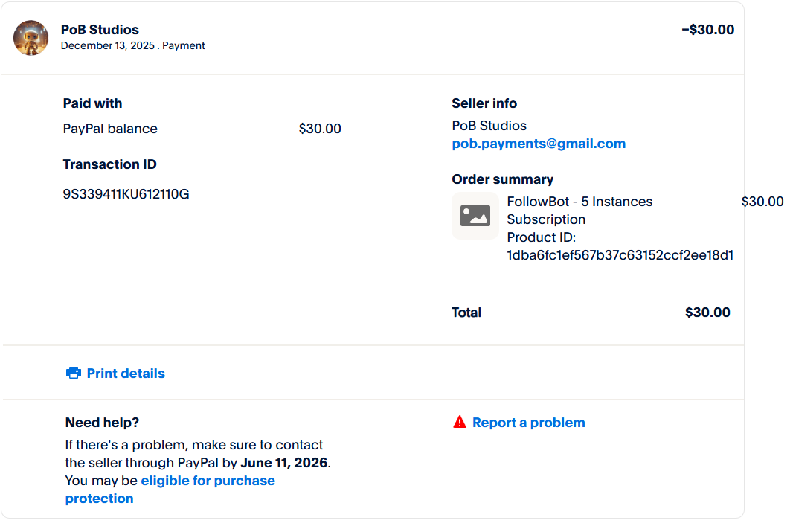
Task: Click the pob.payments@gmail.com seller email
Action: [x=539, y=144]
